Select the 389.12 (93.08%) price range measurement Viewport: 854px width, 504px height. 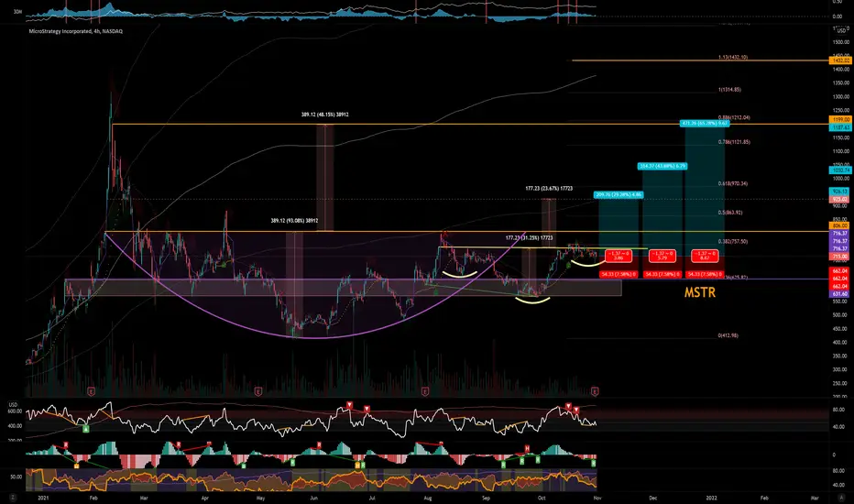pyautogui.click(x=294, y=221)
